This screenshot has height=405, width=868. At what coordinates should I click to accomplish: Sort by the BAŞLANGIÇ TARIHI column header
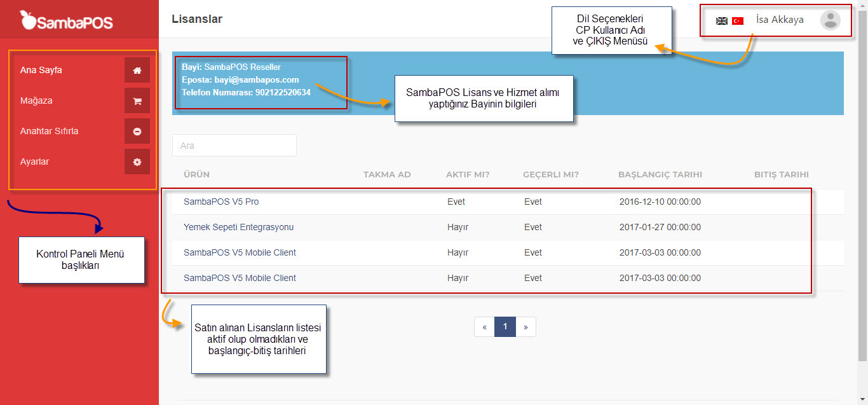pos(660,175)
